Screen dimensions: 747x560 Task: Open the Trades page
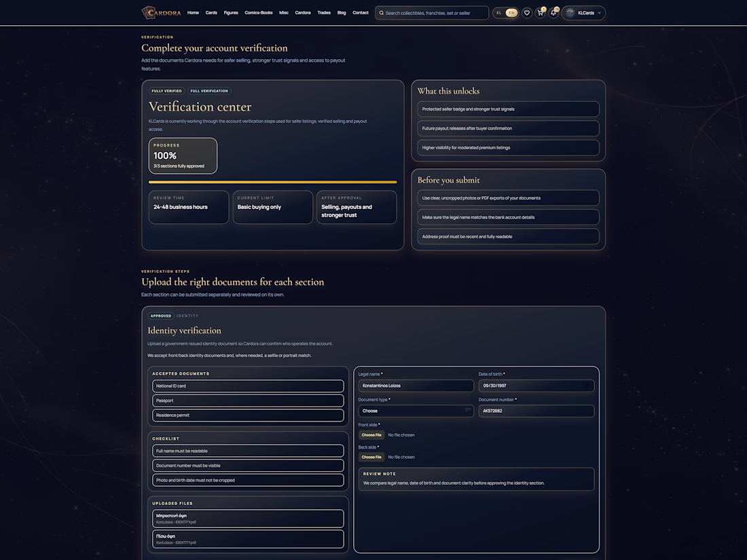(x=324, y=13)
